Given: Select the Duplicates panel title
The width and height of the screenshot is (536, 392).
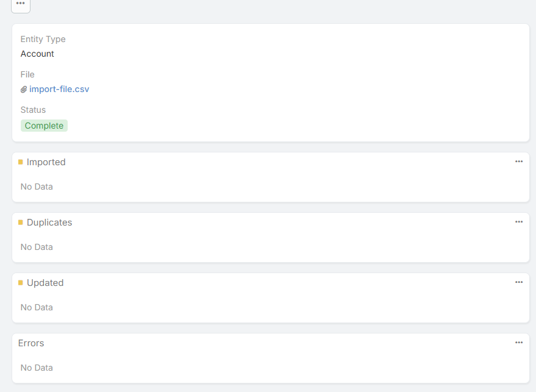Looking at the screenshot, I should point(49,223).
